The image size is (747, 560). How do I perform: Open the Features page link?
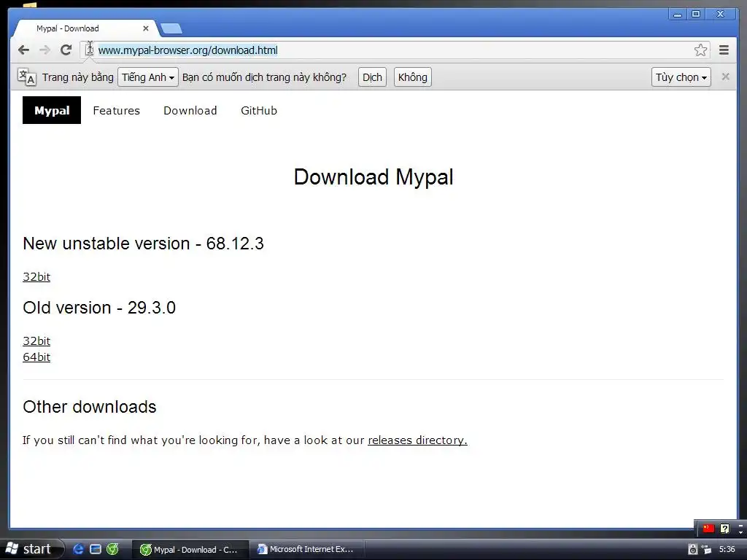116,111
